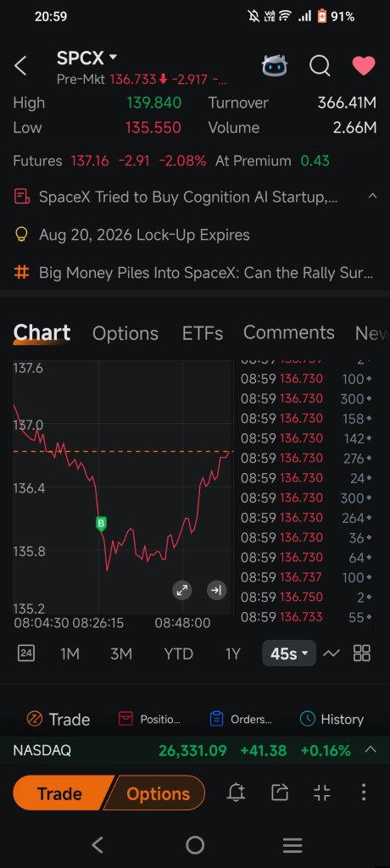
Task: Toggle the 24-hour chart icon
Action: (26, 654)
